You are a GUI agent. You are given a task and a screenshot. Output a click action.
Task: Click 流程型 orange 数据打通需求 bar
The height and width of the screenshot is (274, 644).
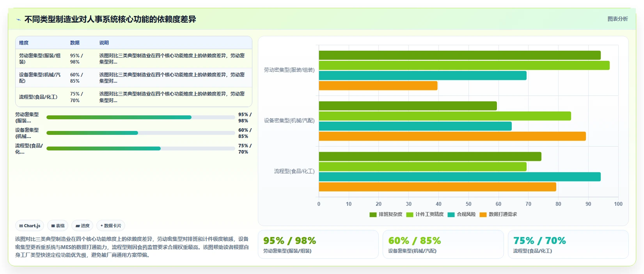point(437,187)
